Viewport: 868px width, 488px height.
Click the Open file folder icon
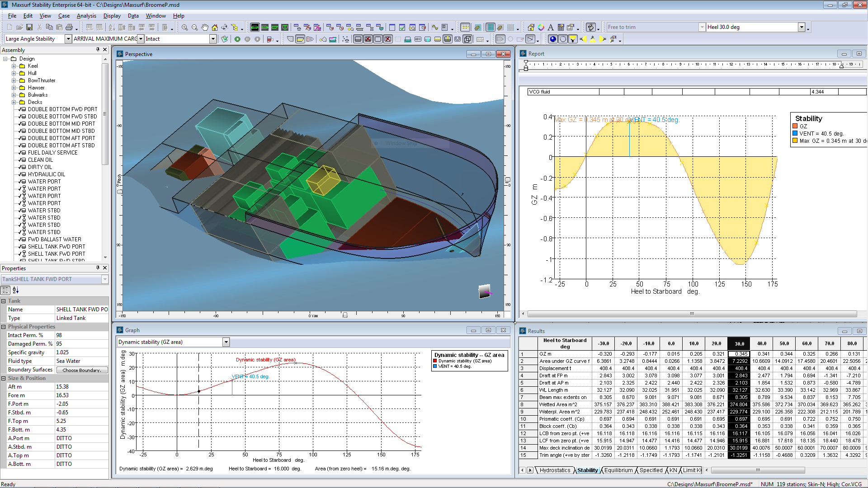coord(19,28)
